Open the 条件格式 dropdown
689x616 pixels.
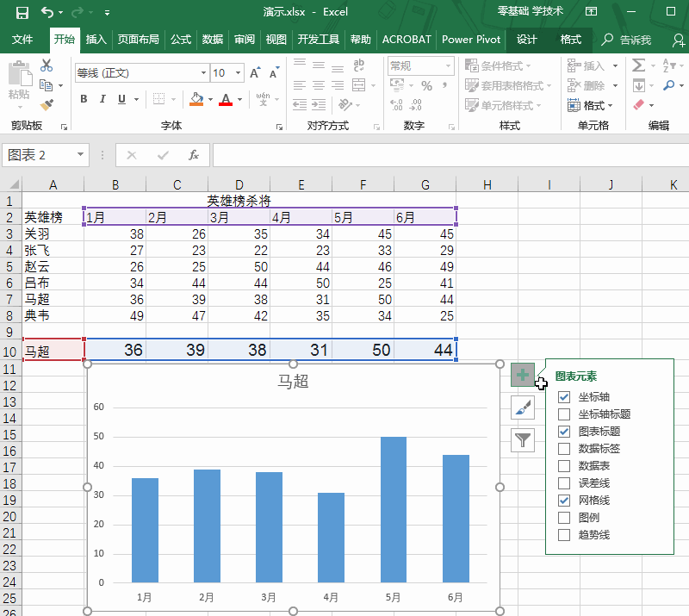point(498,66)
